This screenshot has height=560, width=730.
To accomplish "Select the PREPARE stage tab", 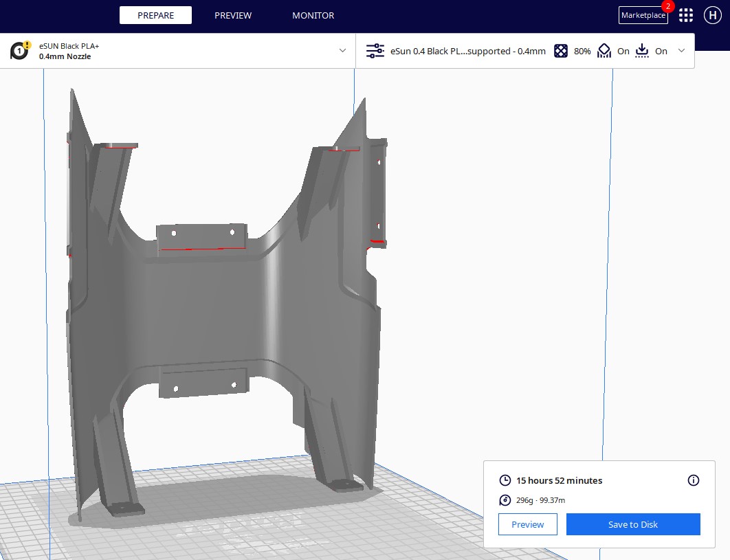I will pyautogui.click(x=155, y=15).
